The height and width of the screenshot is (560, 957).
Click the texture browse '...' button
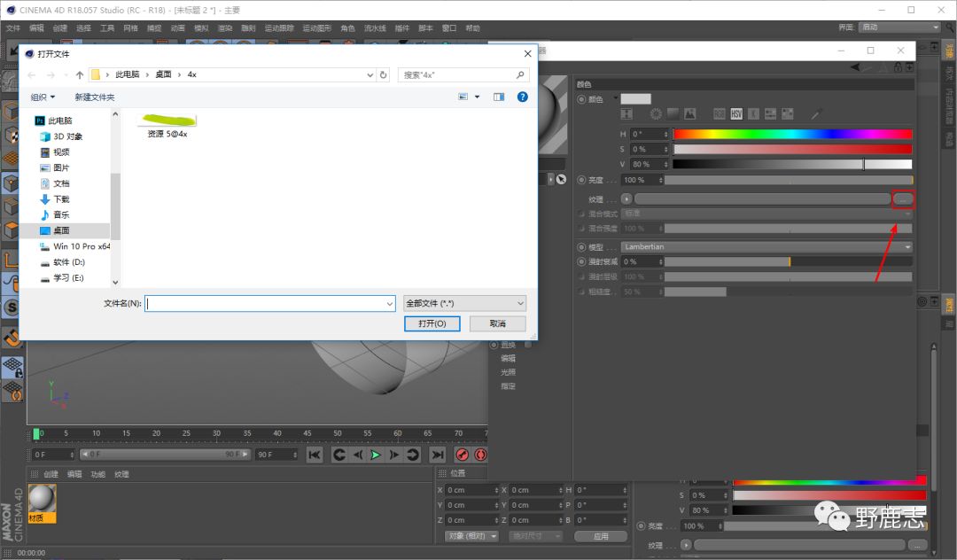[903, 199]
